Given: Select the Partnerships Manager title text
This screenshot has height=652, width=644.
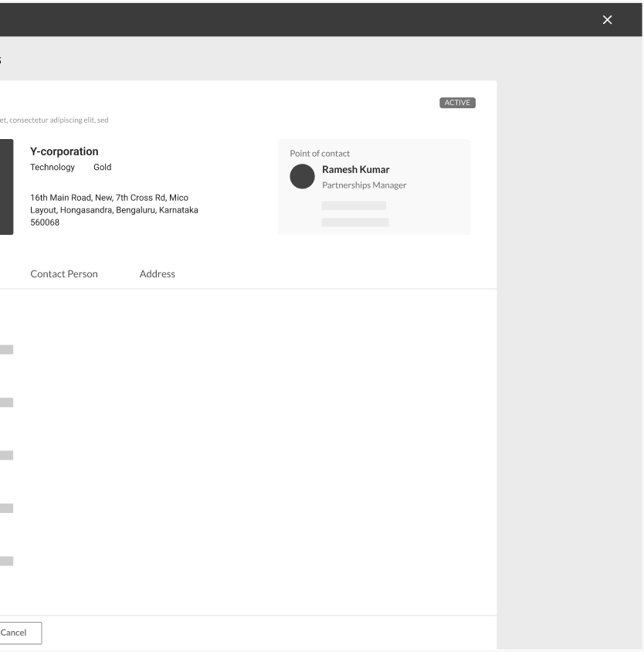Looking at the screenshot, I should tap(364, 185).
